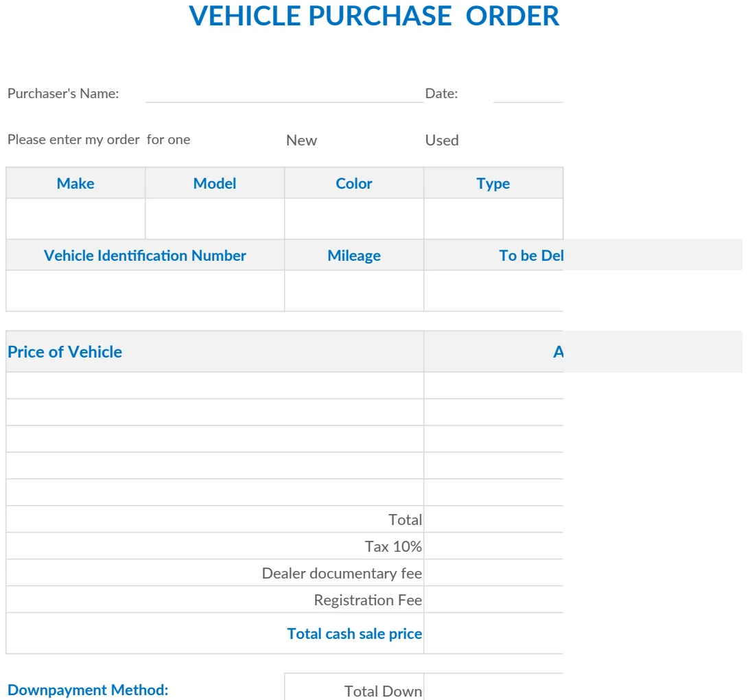Viewport: 748px width, 700px height.
Task: Click the Make column header
Action: (x=75, y=183)
